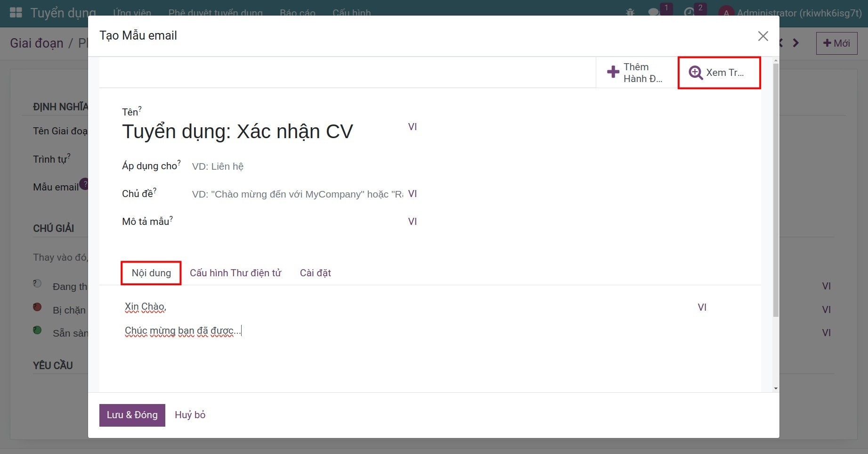Click the Chủ đề subject input field
The width and height of the screenshot is (868, 454).
(297, 194)
